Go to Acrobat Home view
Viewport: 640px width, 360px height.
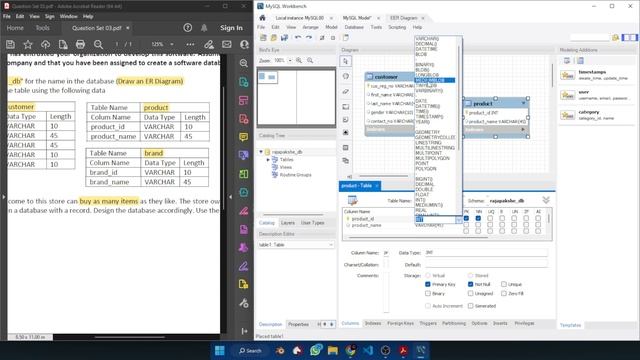click(x=15, y=28)
